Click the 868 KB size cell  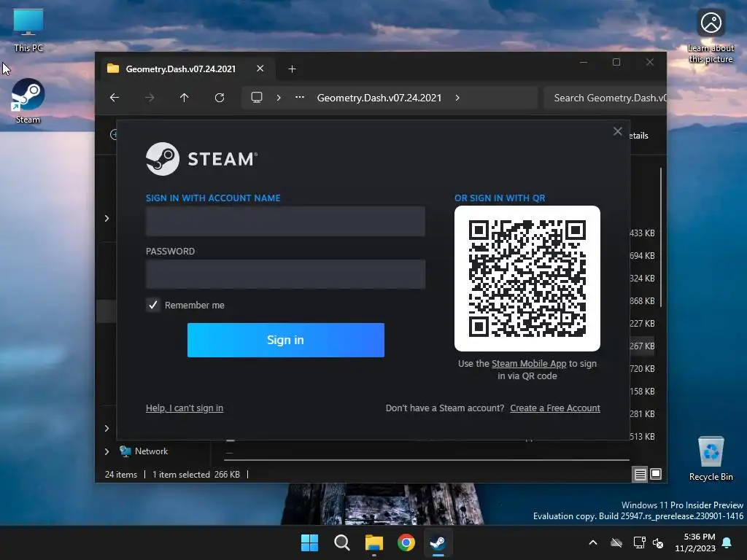[x=642, y=301]
